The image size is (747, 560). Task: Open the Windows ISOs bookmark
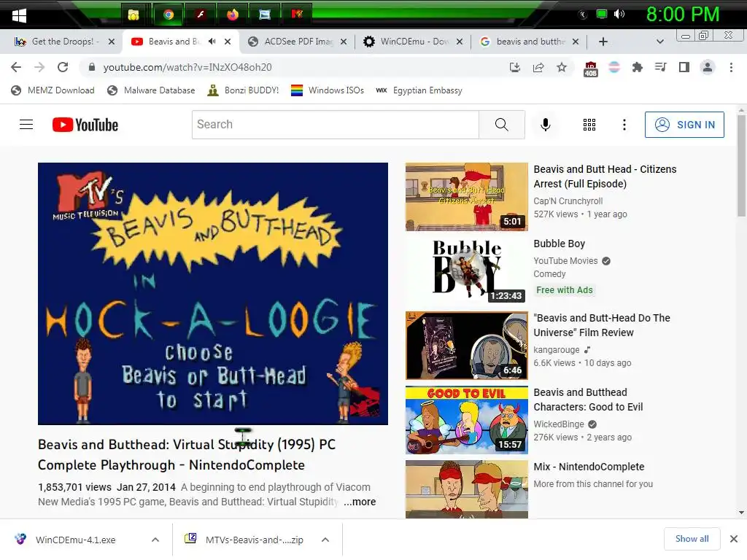(328, 90)
